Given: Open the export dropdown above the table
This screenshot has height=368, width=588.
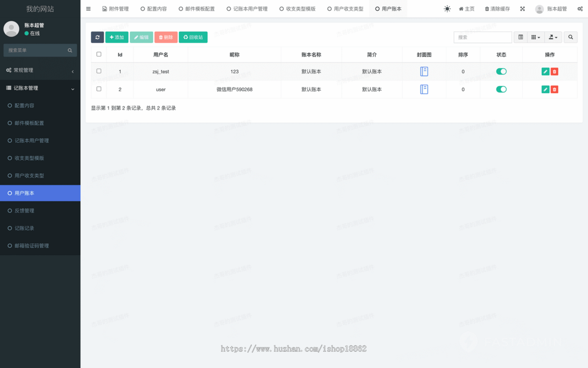Looking at the screenshot, I should pyautogui.click(x=552, y=37).
